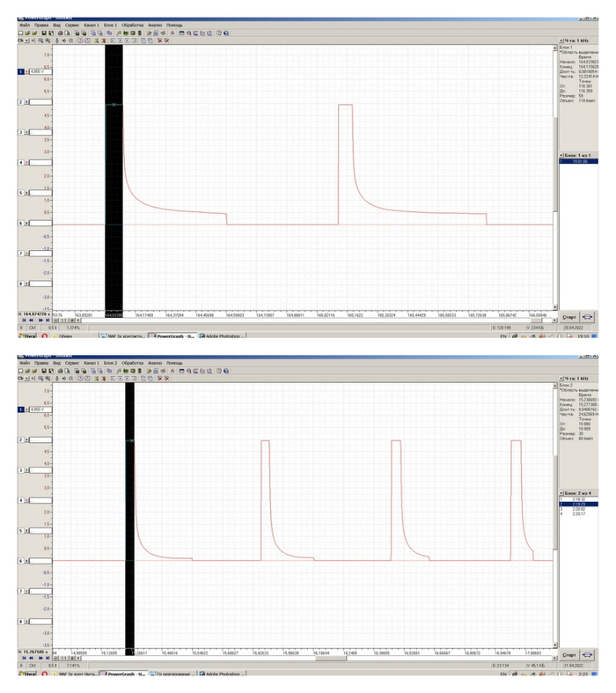
Task: Click new file icon in bottom window toolbar
Action: pyautogui.click(x=20, y=370)
